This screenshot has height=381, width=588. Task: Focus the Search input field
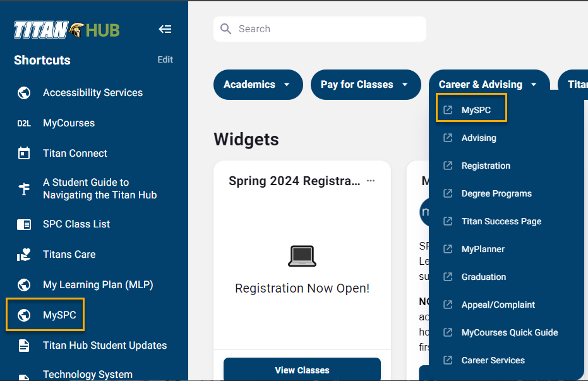320,29
